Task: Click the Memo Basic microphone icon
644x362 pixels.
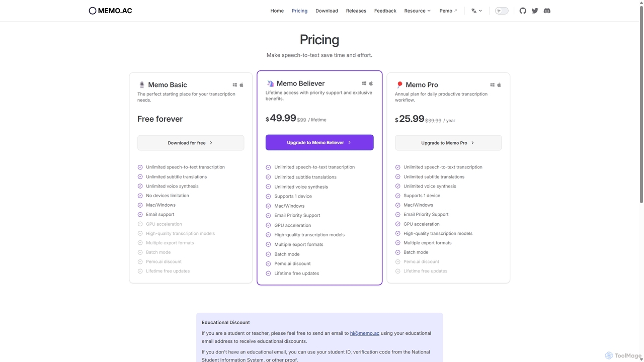Action: pos(142,85)
